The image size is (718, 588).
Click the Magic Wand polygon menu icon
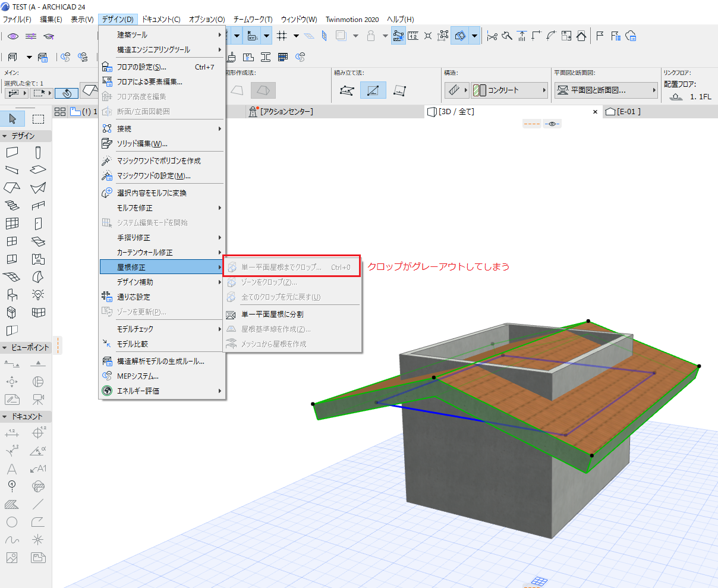[107, 161]
